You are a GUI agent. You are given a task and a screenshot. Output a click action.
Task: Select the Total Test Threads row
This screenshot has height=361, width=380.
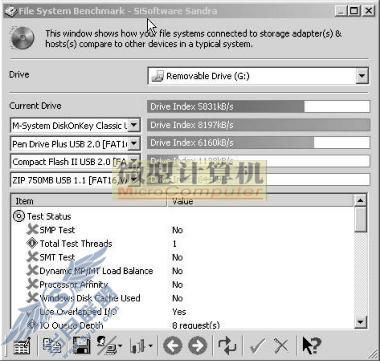pos(183,243)
